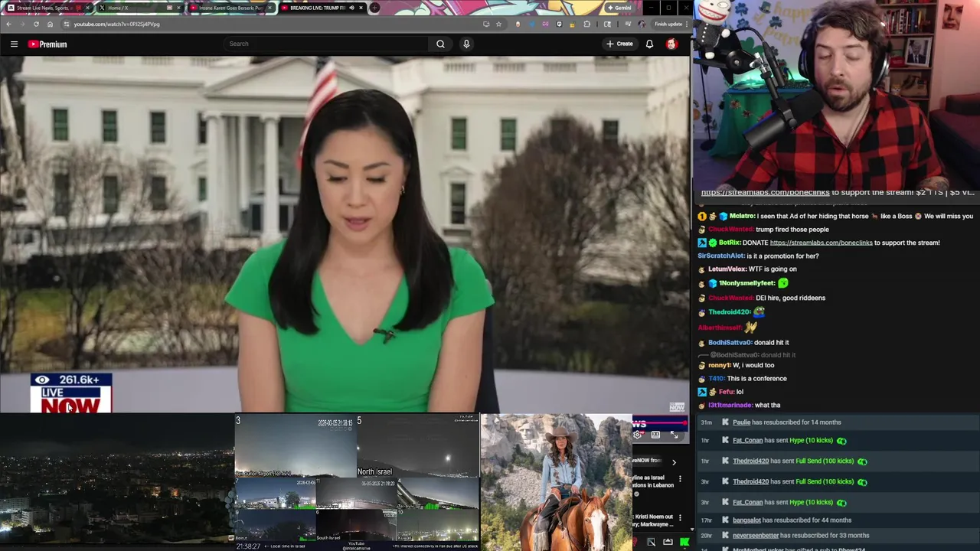Click the browser address bar URL
The height and width of the screenshot is (551, 980).
[x=116, y=24]
